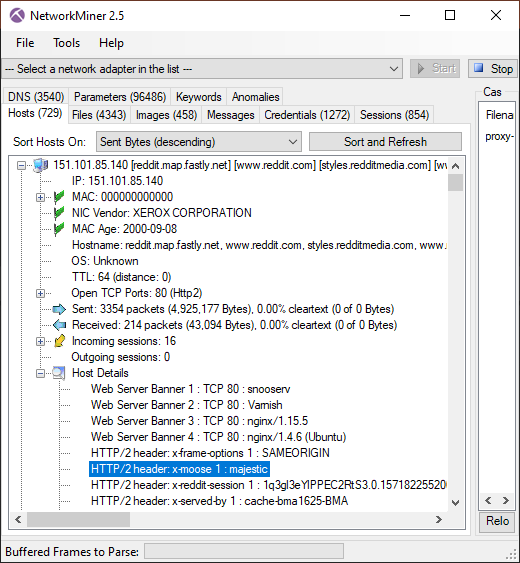This screenshot has height=563, width=520.
Task: Switch to the Anomalies tab
Action: click(x=255, y=97)
